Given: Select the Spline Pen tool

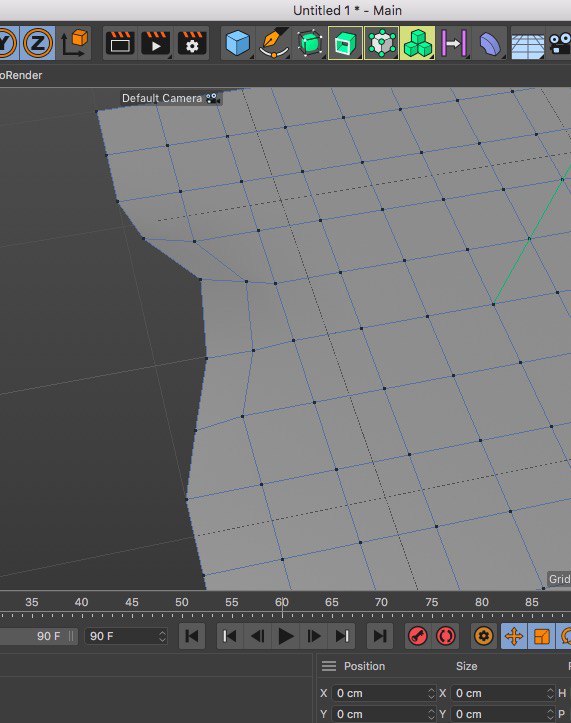Looking at the screenshot, I should pos(274,43).
